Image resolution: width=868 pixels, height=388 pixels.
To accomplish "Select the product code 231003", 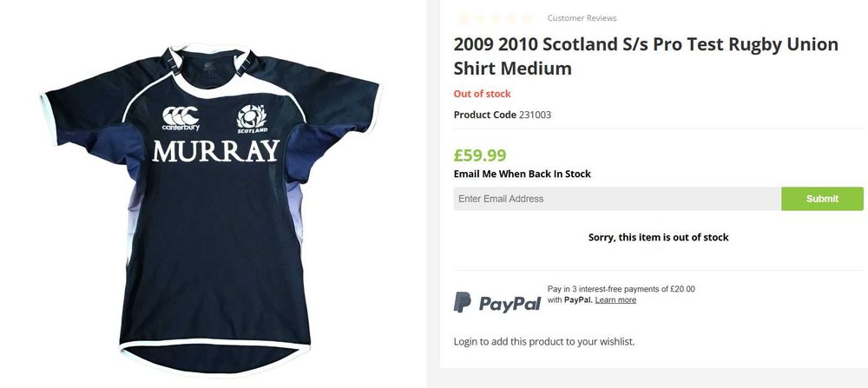I will (535, 115).
